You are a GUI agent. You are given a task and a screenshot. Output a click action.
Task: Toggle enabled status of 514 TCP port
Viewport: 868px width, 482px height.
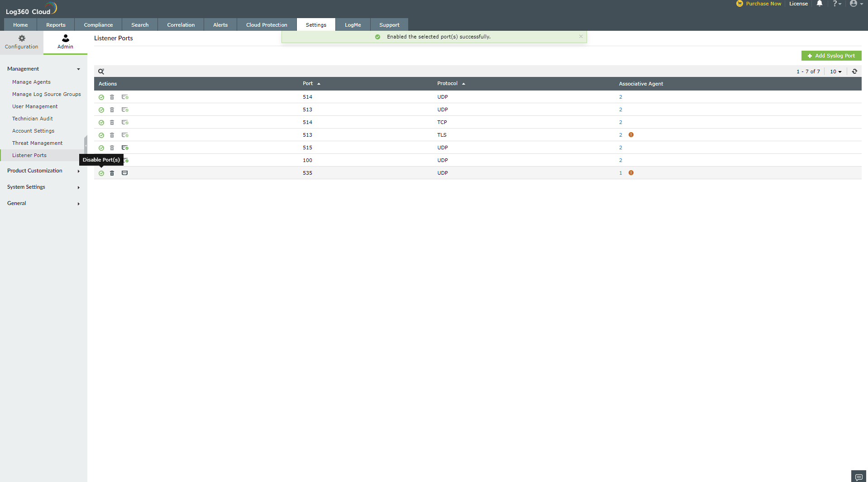[101, 123]
